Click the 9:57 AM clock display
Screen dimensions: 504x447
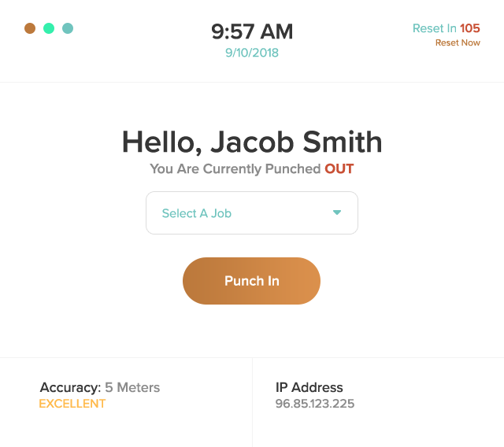pos(252,31)
